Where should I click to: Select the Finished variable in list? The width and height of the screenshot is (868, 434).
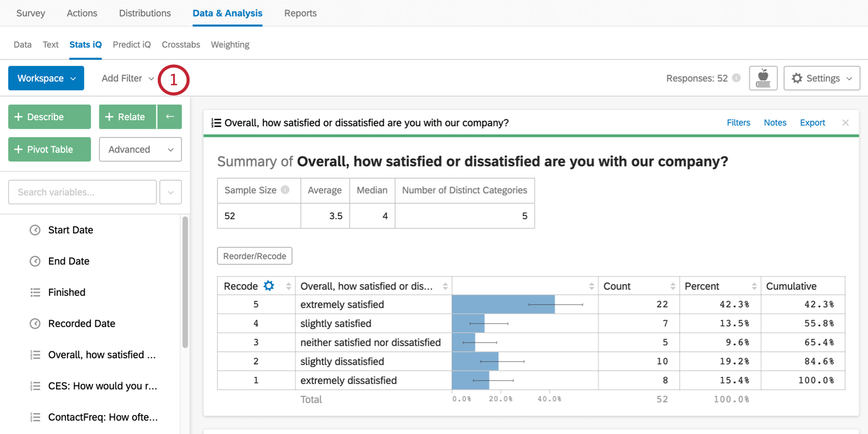pos(66,293)
